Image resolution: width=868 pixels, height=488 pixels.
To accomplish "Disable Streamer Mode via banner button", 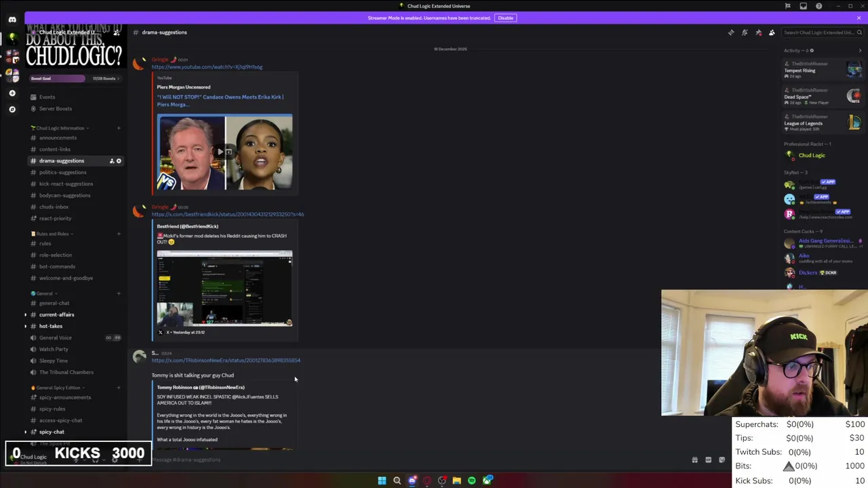I will 505,18.
